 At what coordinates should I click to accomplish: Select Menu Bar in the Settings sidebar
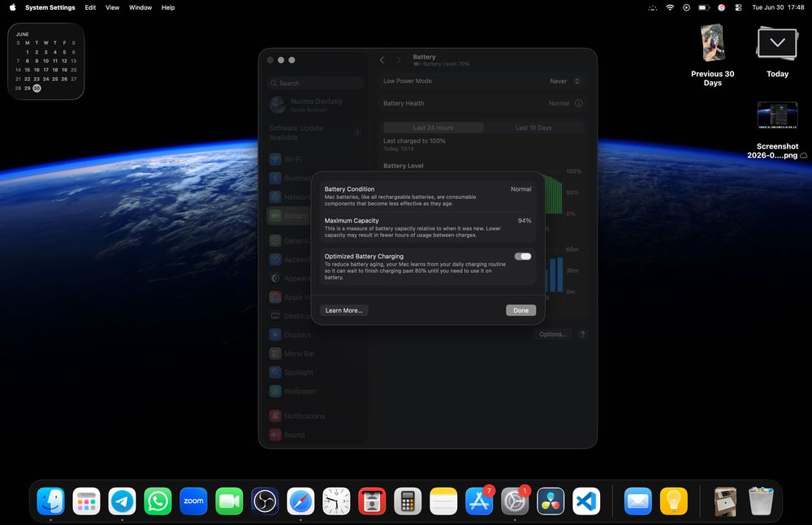click(x=315, y=354)
